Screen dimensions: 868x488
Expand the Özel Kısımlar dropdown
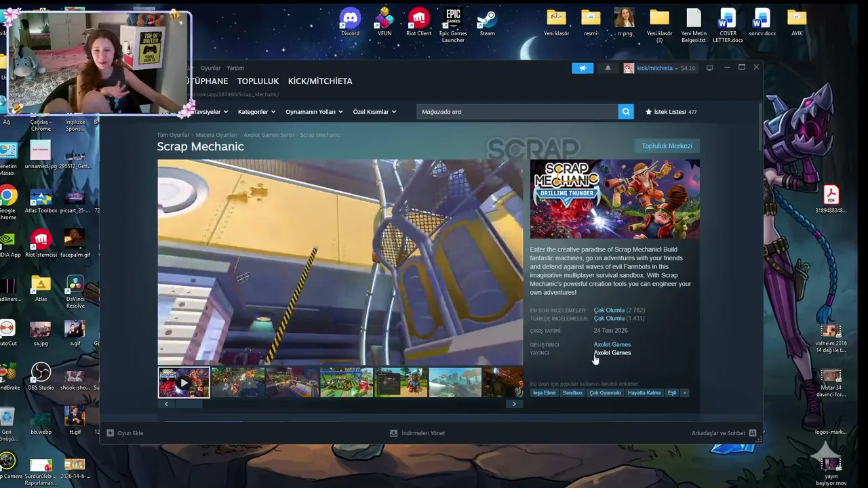coord(374,112)
